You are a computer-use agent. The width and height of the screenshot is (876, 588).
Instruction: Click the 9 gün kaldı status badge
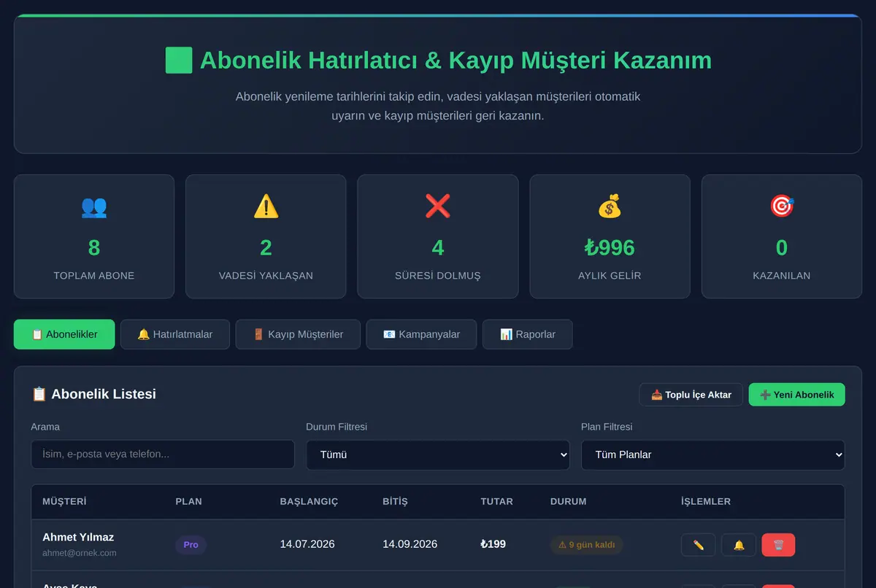pyautogui.click(x=587, y=545)
